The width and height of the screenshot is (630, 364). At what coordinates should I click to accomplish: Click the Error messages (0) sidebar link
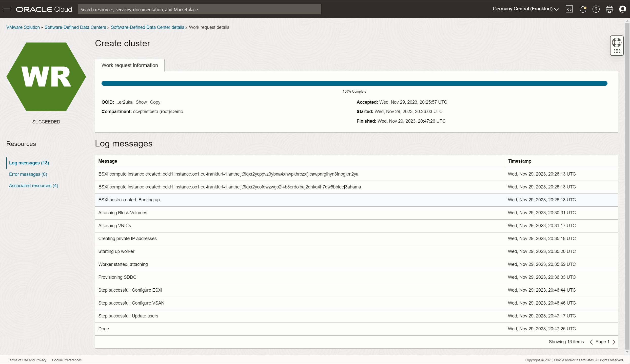pos(27,174)
